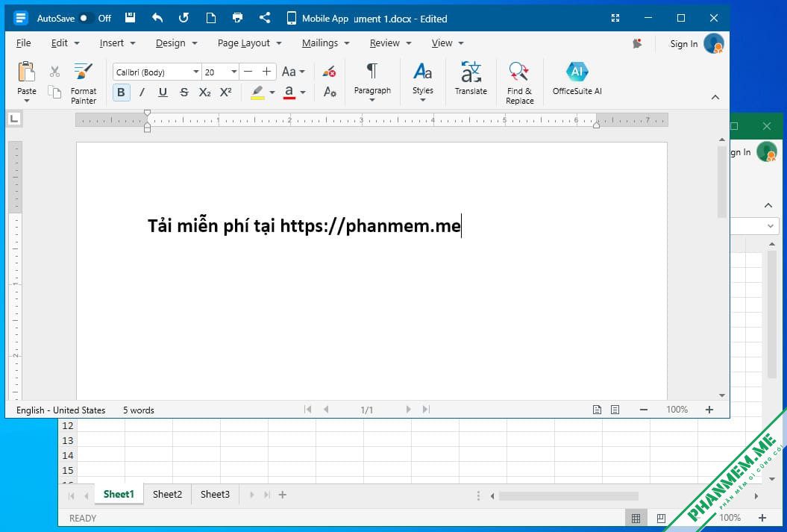Click Sign In in the document window
Viewport: 787px width, 532px height.
tap(683, 44)
